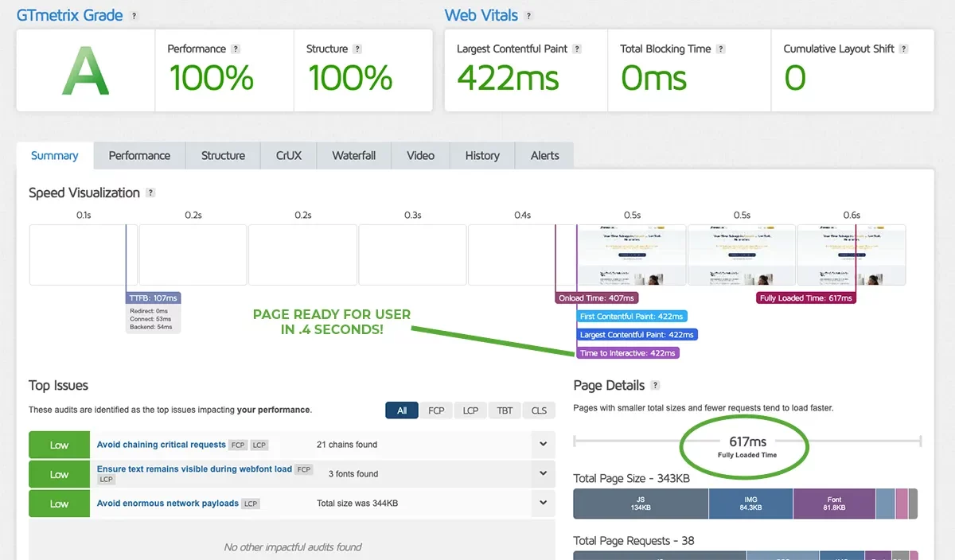Switch to the Waterfall tab
The image size is (955, 560).
click(x=354, y=156)
